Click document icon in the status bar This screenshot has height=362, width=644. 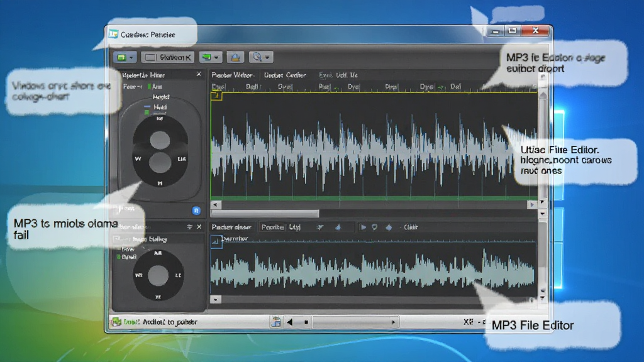(x=276, y=322)
